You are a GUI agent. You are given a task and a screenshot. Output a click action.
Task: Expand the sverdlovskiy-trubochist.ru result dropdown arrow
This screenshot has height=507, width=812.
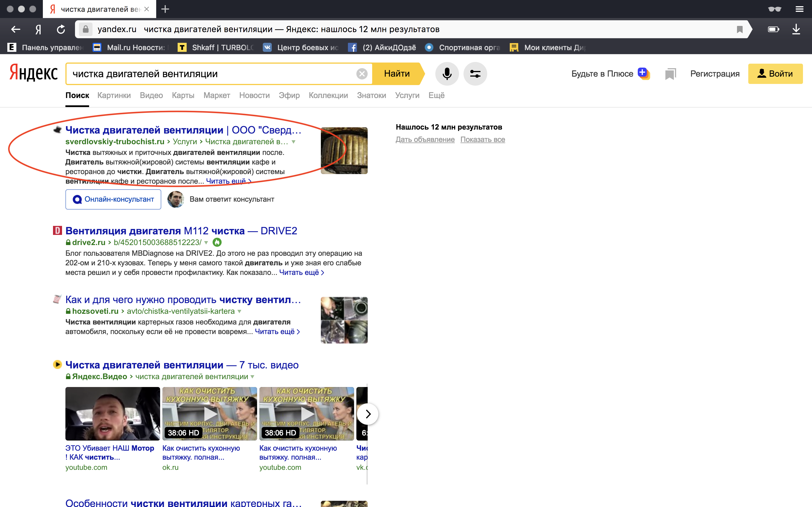click(294, 142)
